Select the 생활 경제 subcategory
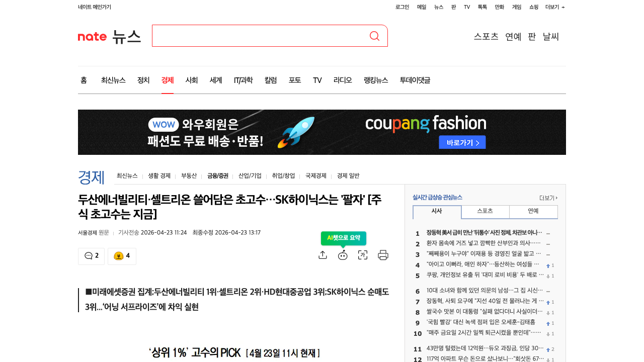Image resolution: width=644 pixels, height=362 pixels. (159, 176)
